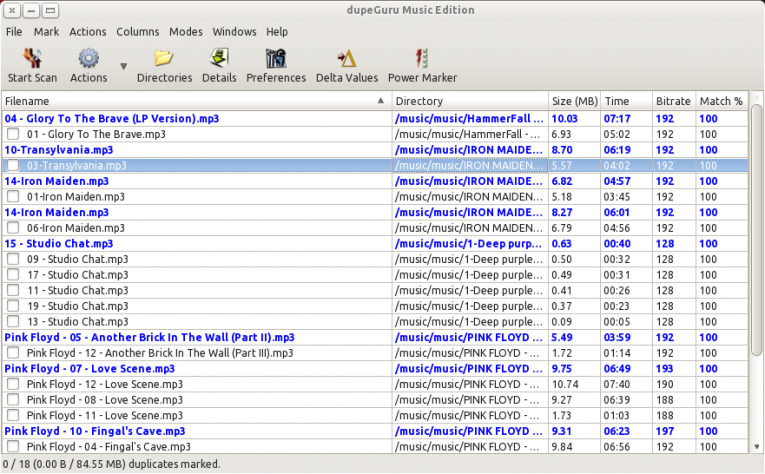The width and height of the screenshot is (765, 474).
Task: Sort by the Match % column header
Action: (x=722, y=101)
